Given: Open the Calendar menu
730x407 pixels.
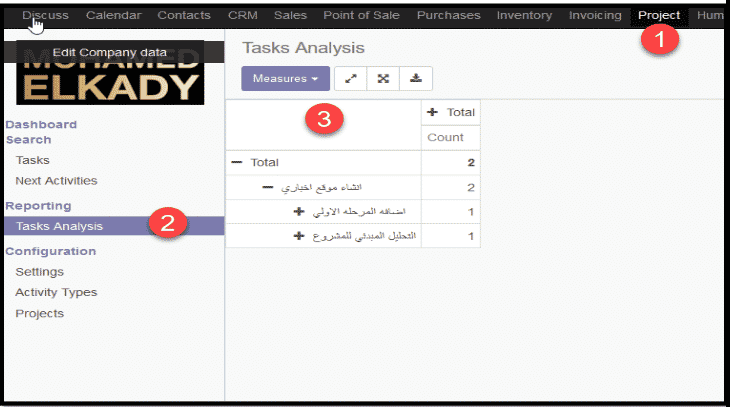Looking at the screenshot, I should click(114, 15).
